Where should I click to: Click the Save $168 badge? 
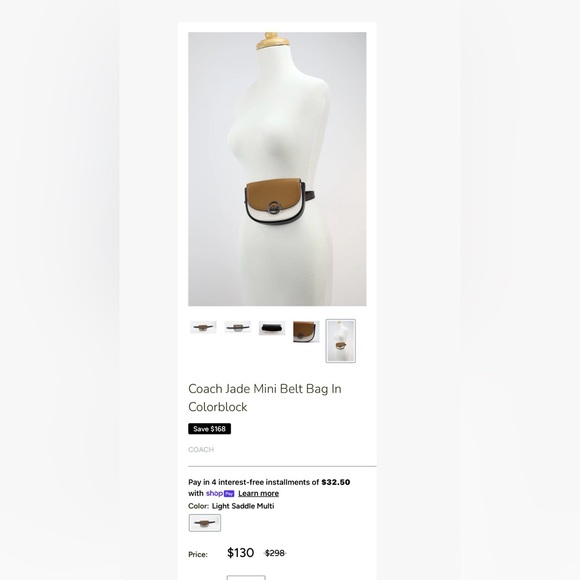click(209, 429)
